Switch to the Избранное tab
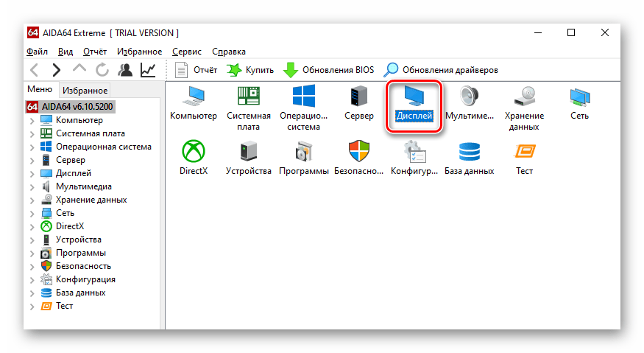This screenshot has width=644, height=353. (x=85, y=91)
